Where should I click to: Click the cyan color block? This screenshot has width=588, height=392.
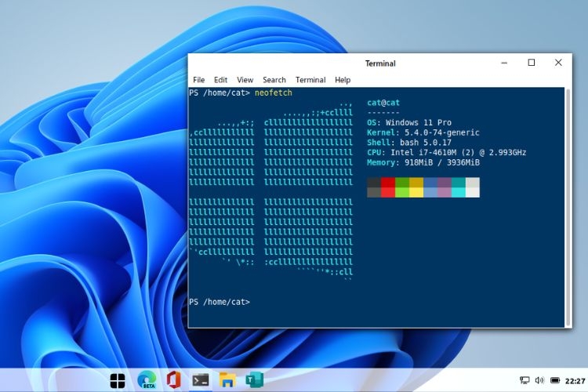(459, 192)
